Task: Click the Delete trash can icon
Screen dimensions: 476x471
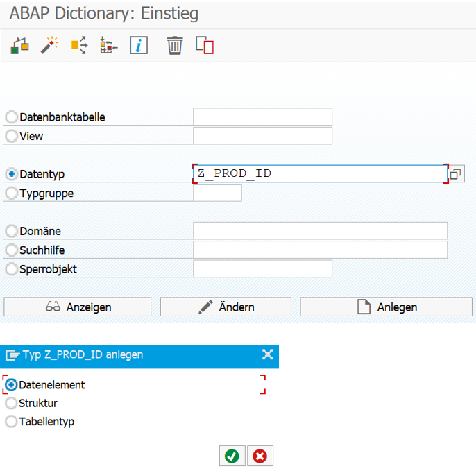Action: coord(175,46)
